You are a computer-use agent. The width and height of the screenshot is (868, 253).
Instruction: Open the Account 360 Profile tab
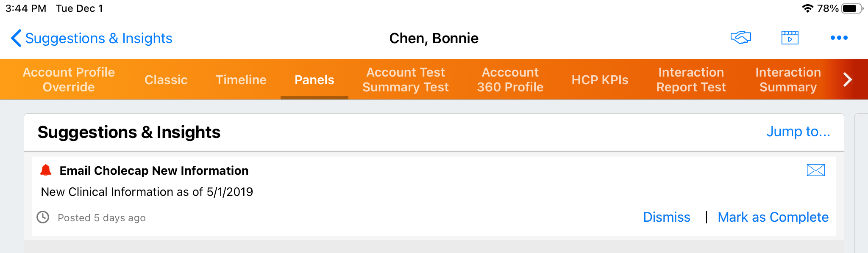tap(510, 80)
